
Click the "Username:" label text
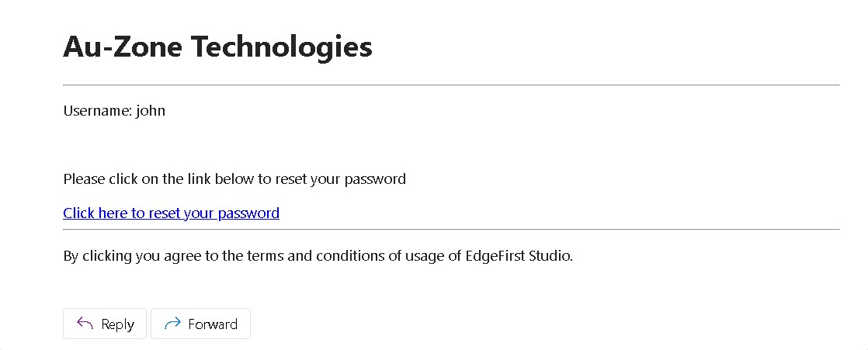click(x=98, y=111)
